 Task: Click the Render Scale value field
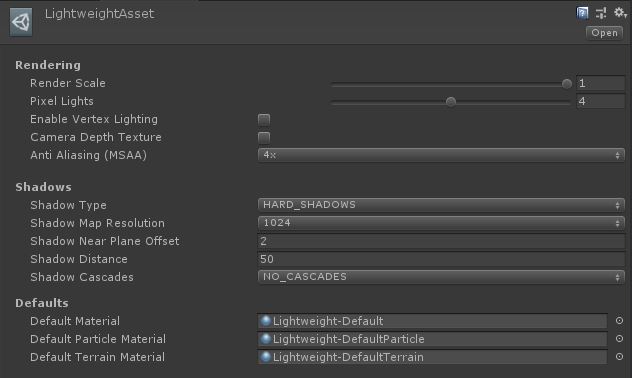click(x=601, y=83)
